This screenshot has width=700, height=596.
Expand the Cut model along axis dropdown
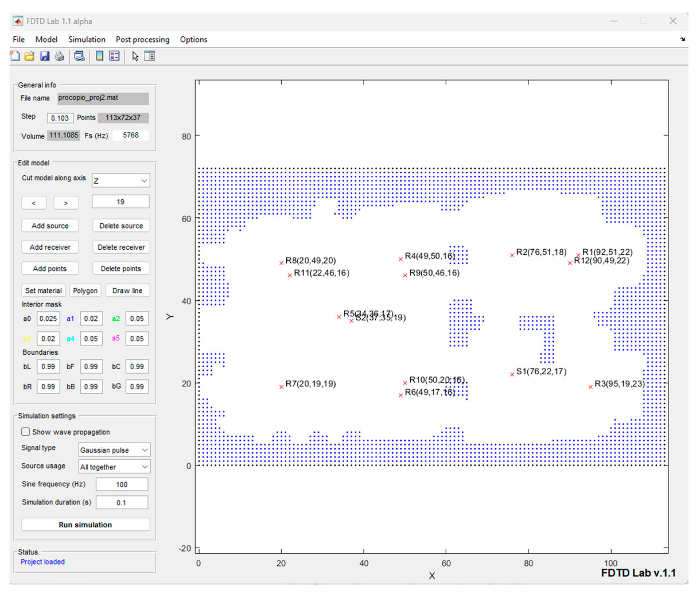coord(121,181)
